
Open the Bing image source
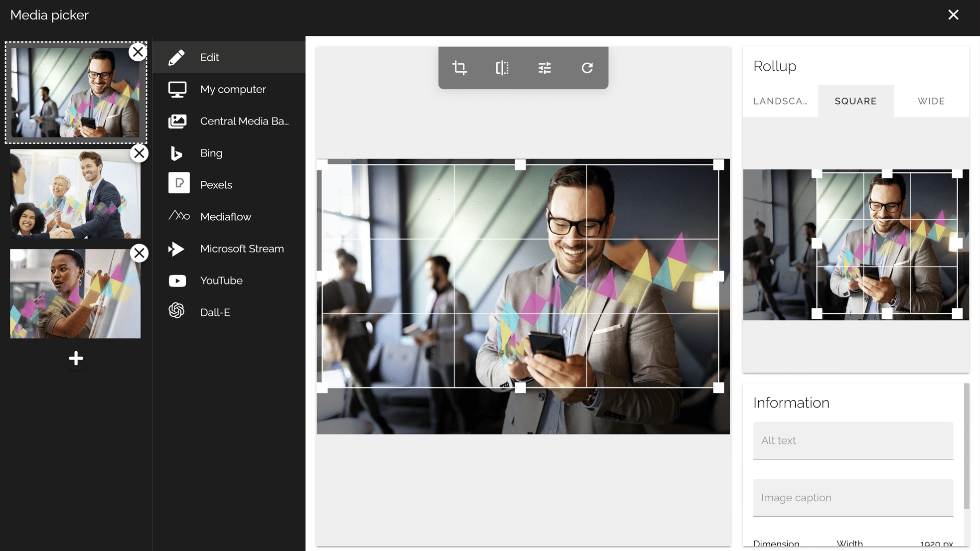coord(211,153)
